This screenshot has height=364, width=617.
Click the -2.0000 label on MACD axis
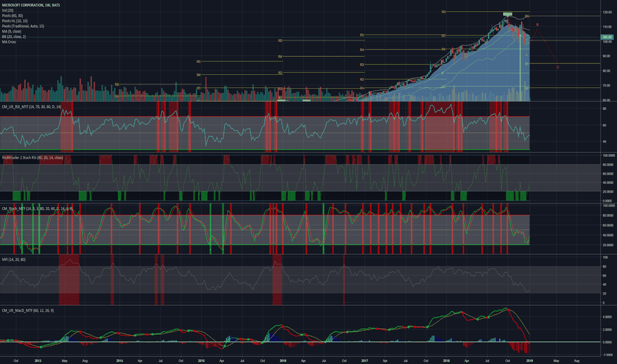pos(607,355)
